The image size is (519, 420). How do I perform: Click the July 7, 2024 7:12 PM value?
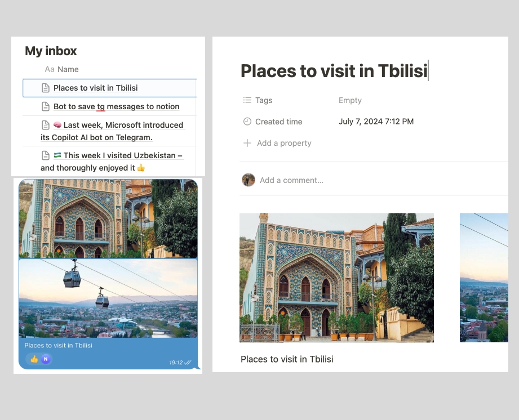pos(376,122)
